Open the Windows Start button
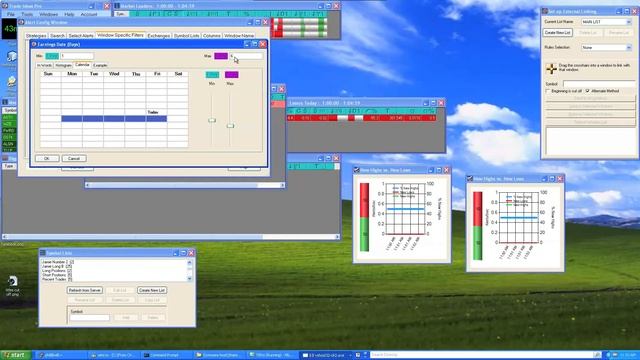The width and height of the screenshot is (640, 360). 16,355
